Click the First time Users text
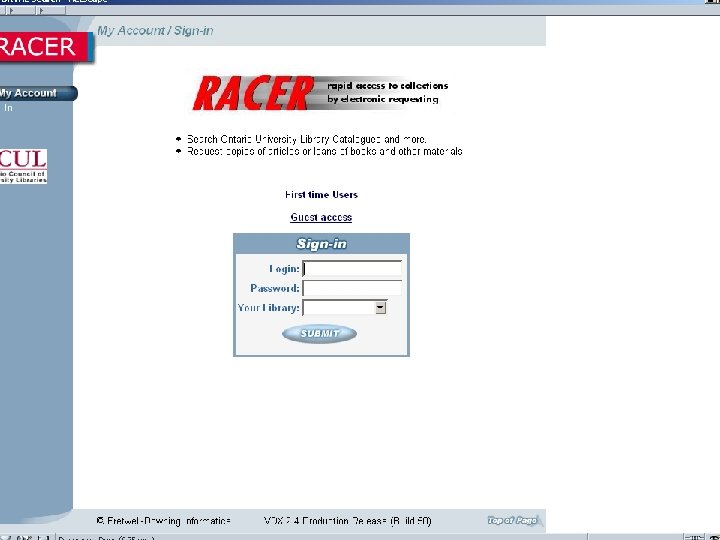This screenshot has width=720, height=540. pos(321,195)
